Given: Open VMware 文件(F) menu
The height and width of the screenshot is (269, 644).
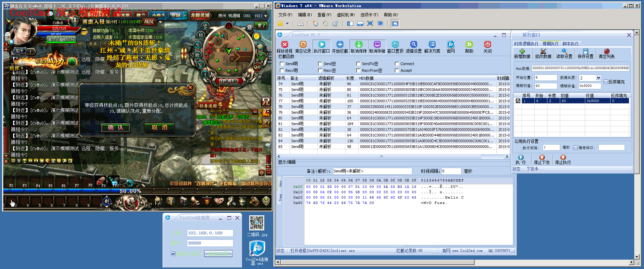Looking at the screenshot, I should coord(285,15).
